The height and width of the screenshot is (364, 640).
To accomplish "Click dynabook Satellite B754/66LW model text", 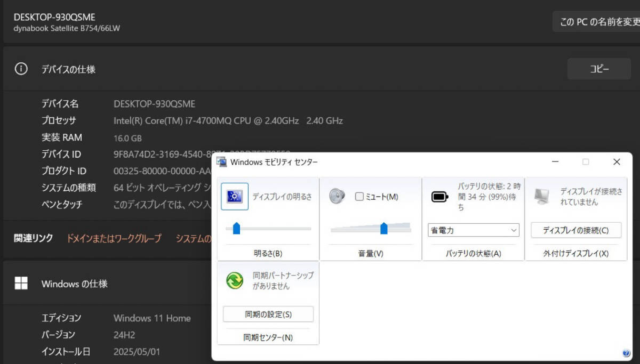I will pos(67,28).
